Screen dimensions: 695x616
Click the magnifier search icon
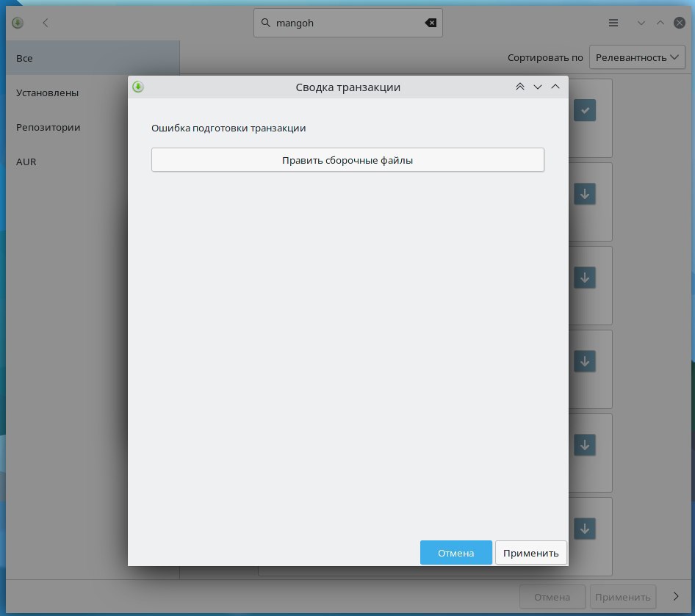(265, 23)
